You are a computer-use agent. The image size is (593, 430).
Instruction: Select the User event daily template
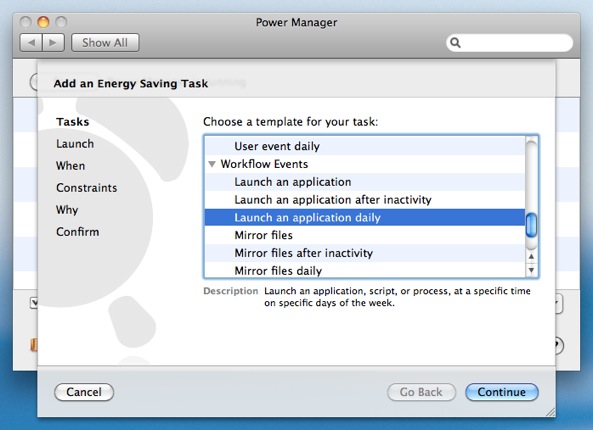click(x=365, y=146)
